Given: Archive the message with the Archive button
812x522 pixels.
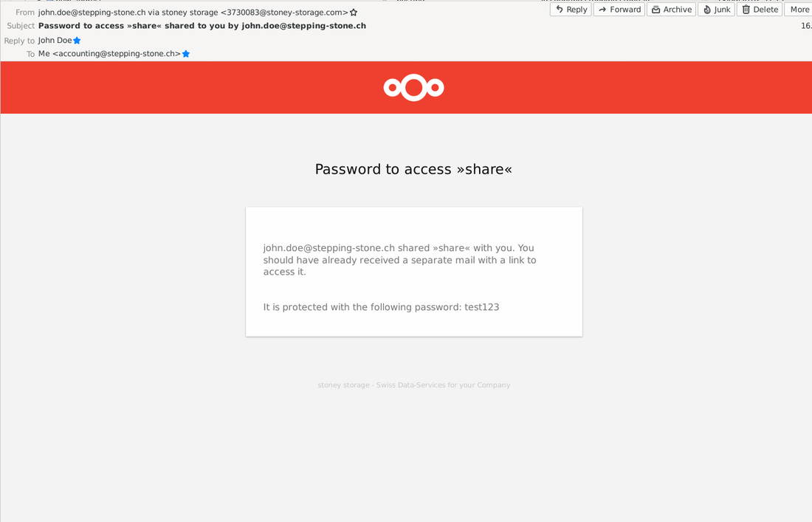Looking at the screenshot, I should pyautogui.click(x=671, y=10).
